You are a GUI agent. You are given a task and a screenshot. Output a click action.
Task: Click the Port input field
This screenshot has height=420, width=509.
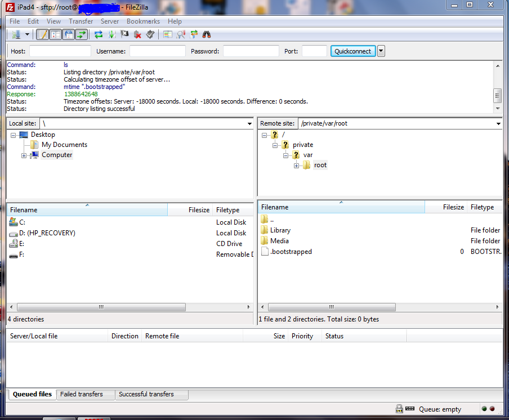[x=314, y=51]
